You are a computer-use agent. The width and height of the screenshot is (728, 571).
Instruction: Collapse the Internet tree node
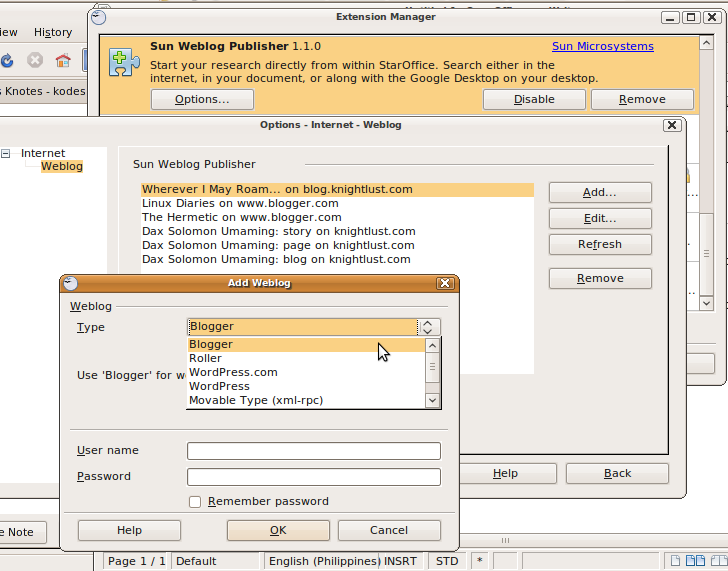[x=6, y=153]
